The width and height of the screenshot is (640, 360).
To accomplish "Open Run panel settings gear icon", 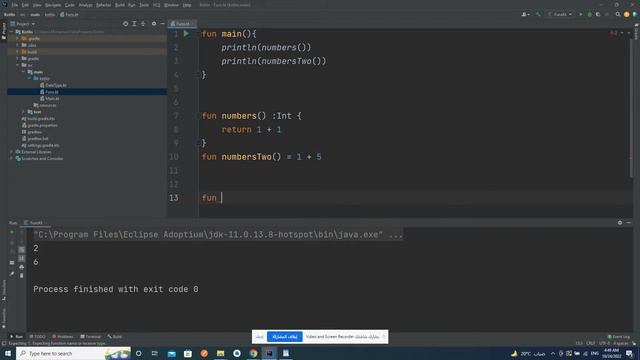I will point(620,223).
